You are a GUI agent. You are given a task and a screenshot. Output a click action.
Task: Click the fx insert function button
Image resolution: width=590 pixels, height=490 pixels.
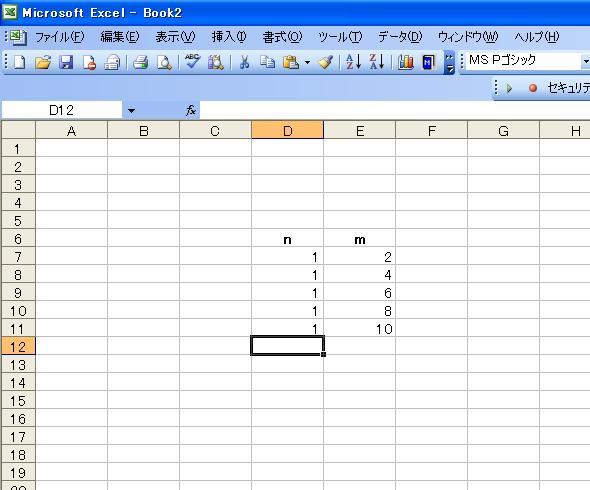click(x=191, y=111)
